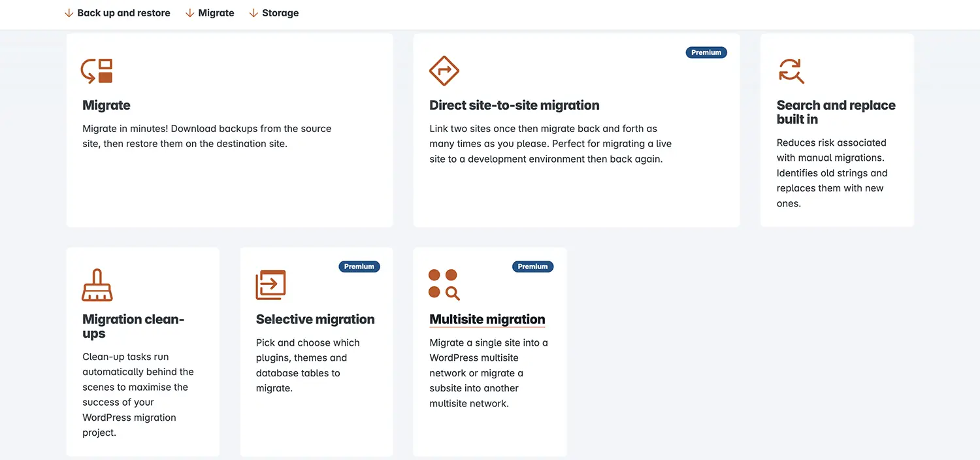Click the down arrow beside Back up and restore
The image size is (980, 460).
click(x=69, y=13)
